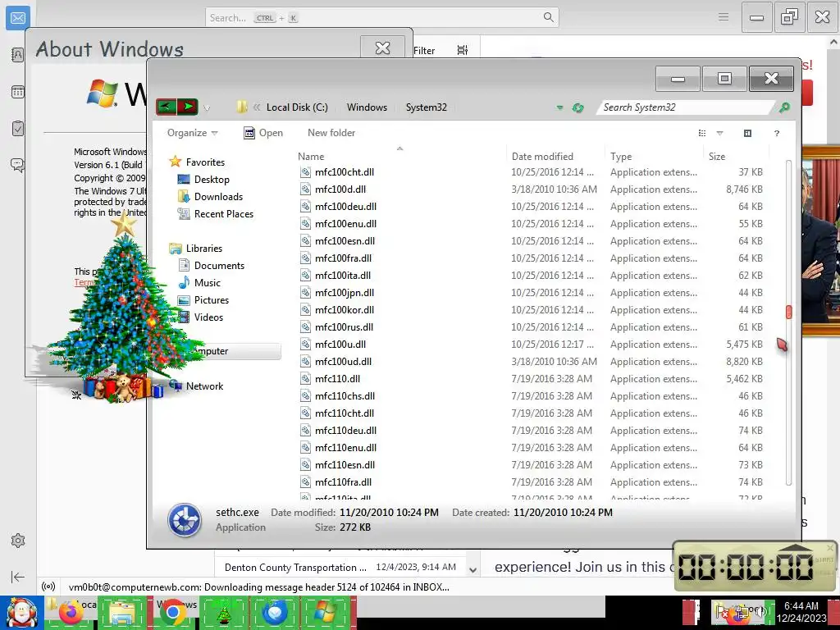840x630 pixels.
Task: Click in the Search System32 field
Action: click(686, 107)
